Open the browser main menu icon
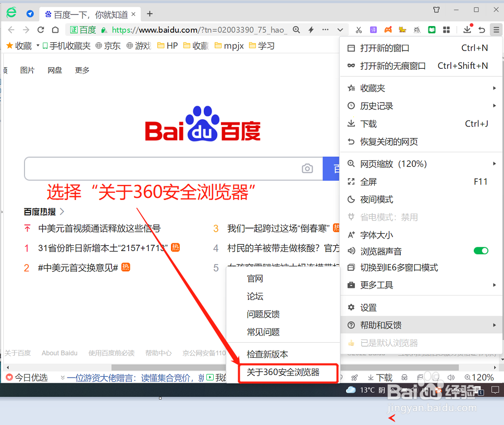Viewport: 504px width, 425px height. [496, 30]
